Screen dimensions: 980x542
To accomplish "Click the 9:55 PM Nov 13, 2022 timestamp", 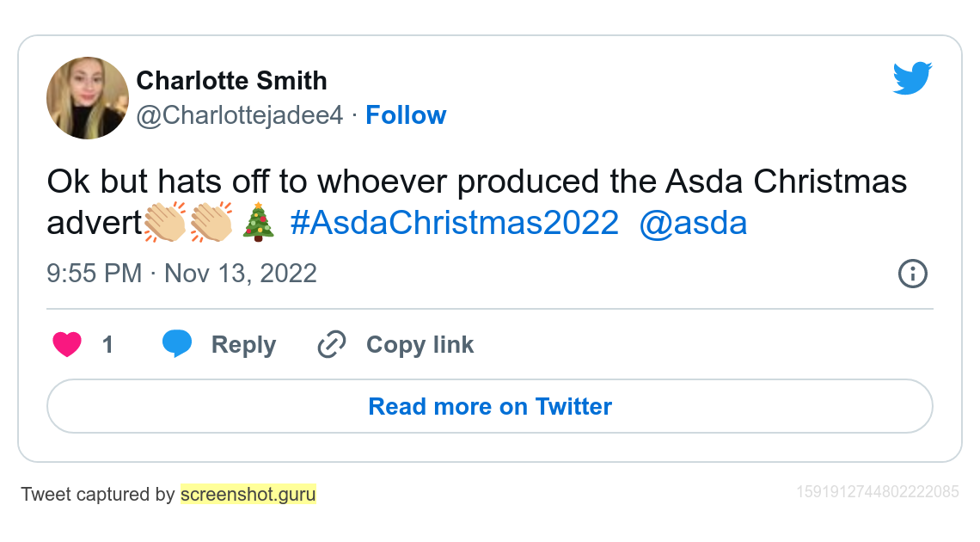I will [182, 274].
